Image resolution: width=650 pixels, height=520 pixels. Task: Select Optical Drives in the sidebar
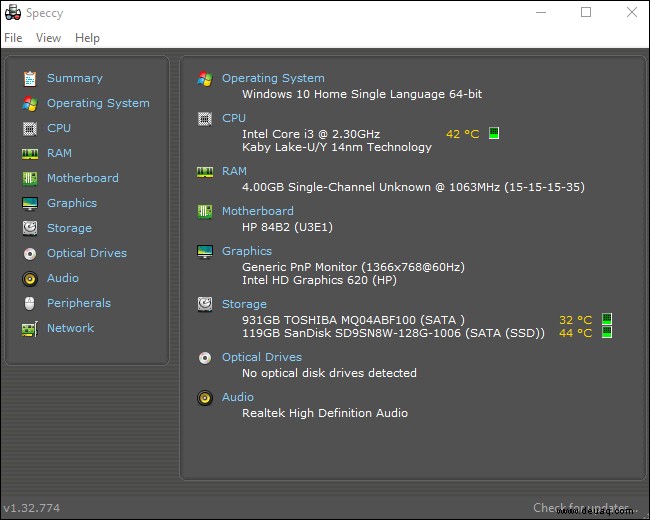(x=87, y=253)
